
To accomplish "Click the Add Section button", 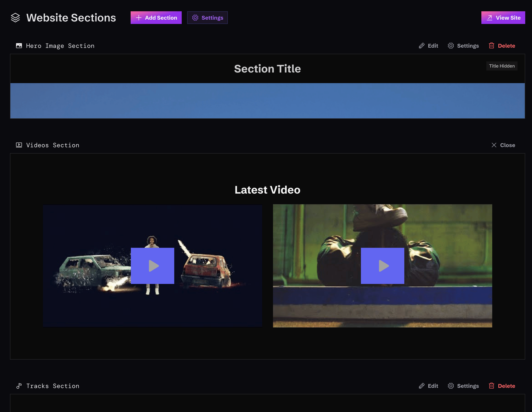I will click(x=156, y=18).
